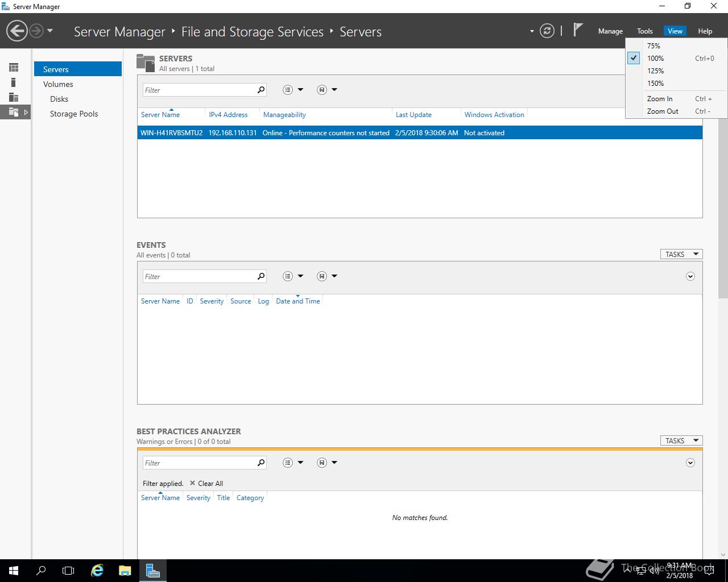Expand Best Practices Analyzer criteria chevron

(x=690, y=463)
